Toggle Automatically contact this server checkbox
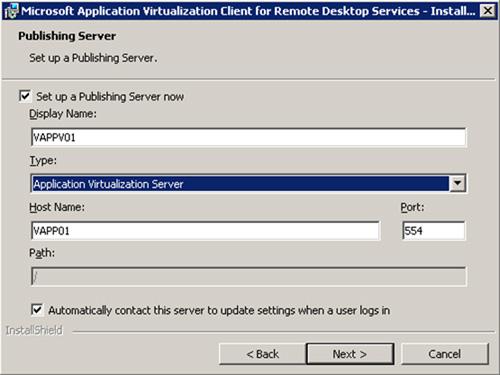 (37, 310)
